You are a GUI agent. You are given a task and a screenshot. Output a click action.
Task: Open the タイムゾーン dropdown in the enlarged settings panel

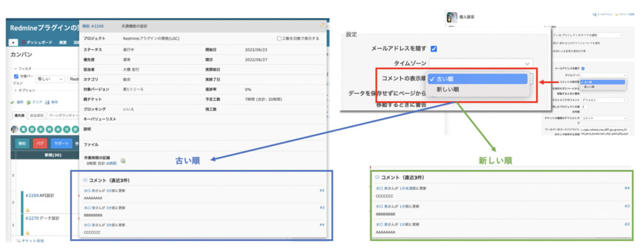coord(481,63)
